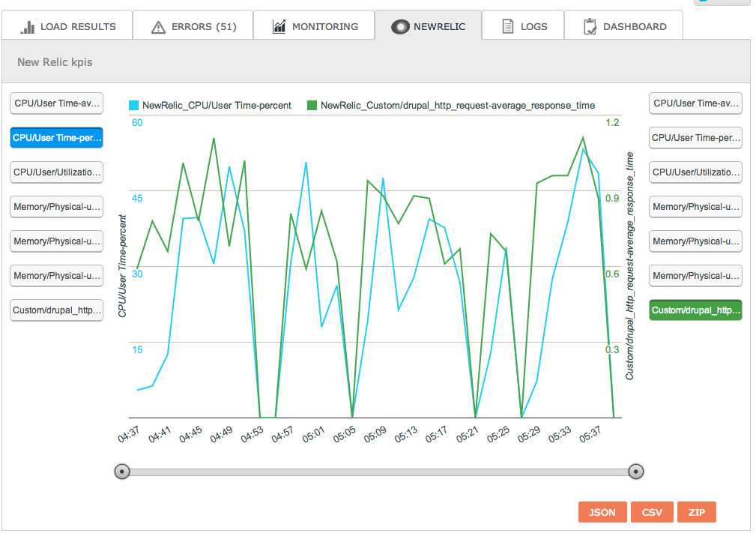
Task: Click the left axis value 45
Action: (137, 199)
